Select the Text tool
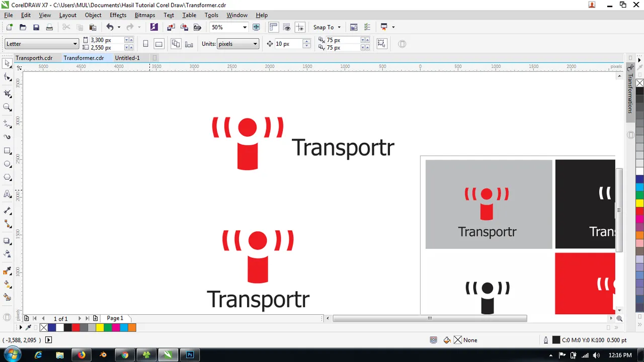This screenshot has width=644, height=362. click(8, 194)
